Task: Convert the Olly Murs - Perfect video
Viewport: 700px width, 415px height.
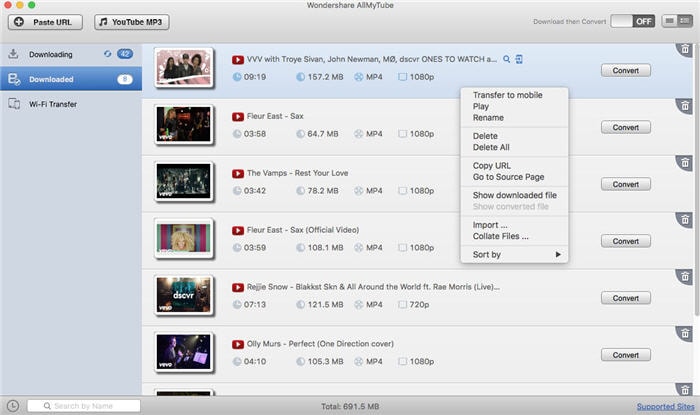Action: 625,355
